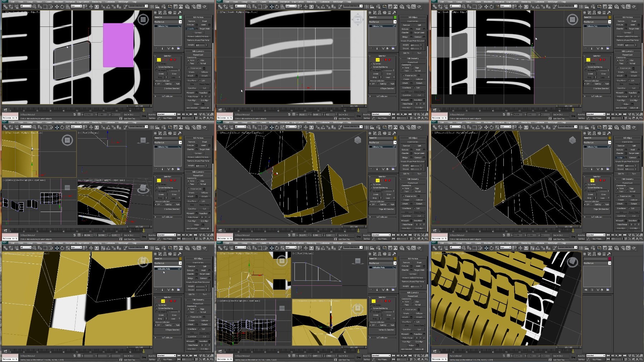This screenshot has height=362, width=644.
Task: Open the Selected key filter dropdown in center screenshot
Action: tap(381, 235)
